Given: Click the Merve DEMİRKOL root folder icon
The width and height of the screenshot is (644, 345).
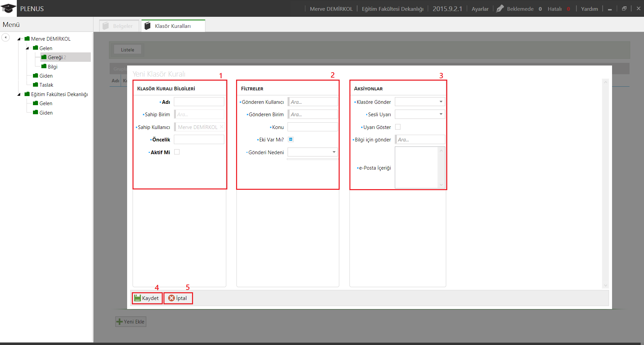Looking at the screenshot, I should pyautogui.click(x=27, y=39).
